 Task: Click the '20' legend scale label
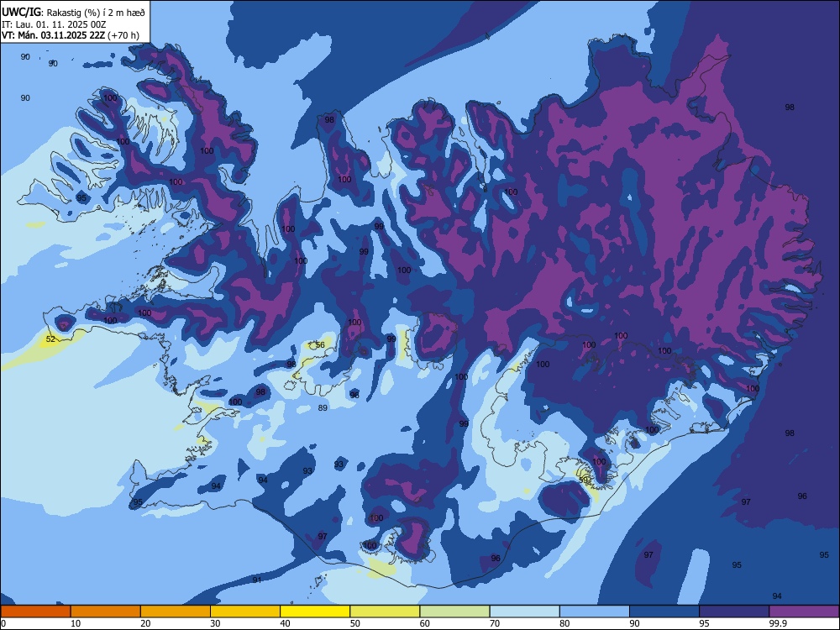click(x=145, y=623)
